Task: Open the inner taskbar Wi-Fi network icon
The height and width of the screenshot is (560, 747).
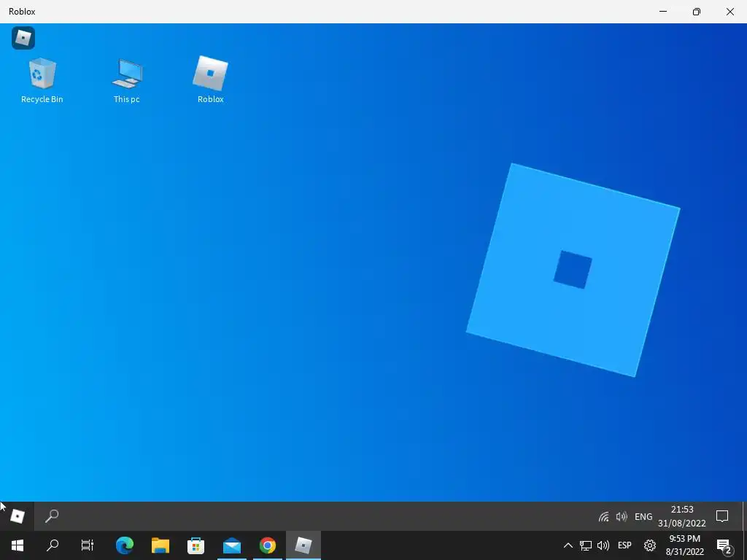Action: [x=603, y=517]
